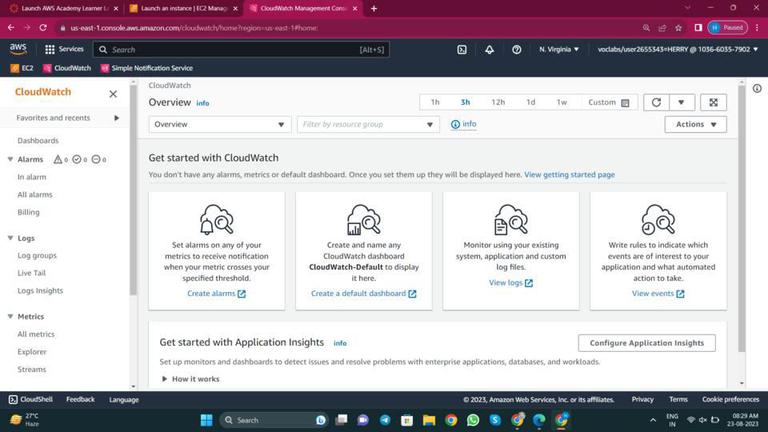
Task: Open the help question mark menu
Action: click(x=516, y=49)
